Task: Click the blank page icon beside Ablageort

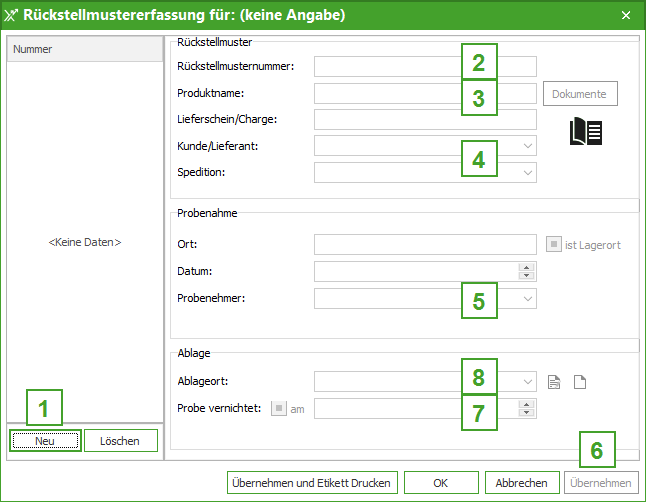Action: [579, 381]
